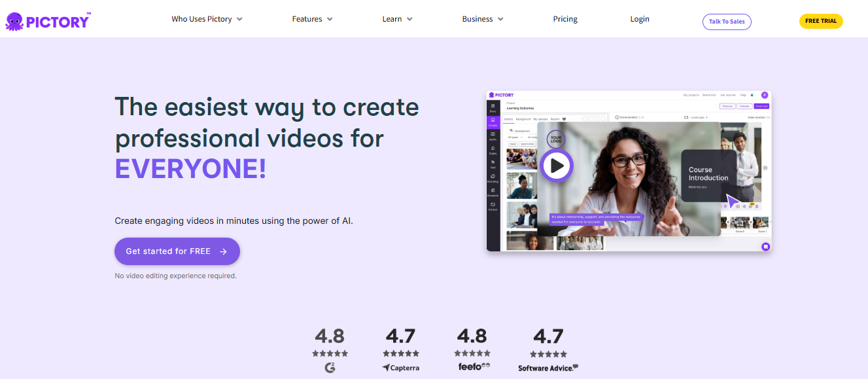Screen dimensions: 868x379
Task: Click "No video editing experience required." text
Action: pyautogui.click(x=175, y=276)
